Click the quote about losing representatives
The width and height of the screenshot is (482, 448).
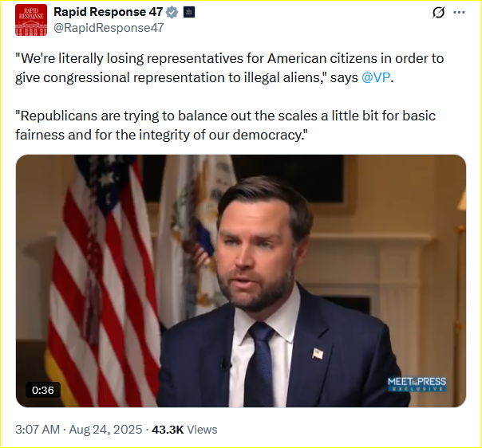click(229, 68)
